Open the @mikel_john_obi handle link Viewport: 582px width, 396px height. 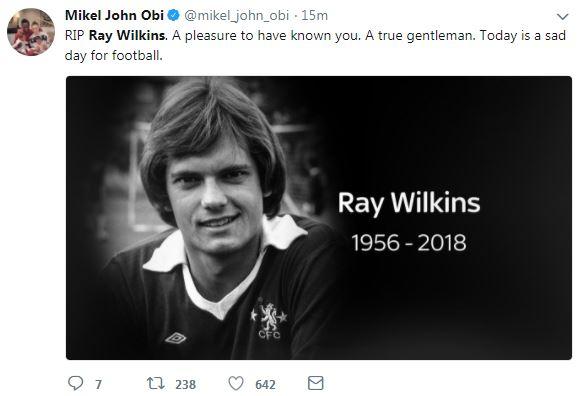click(236, 16)
